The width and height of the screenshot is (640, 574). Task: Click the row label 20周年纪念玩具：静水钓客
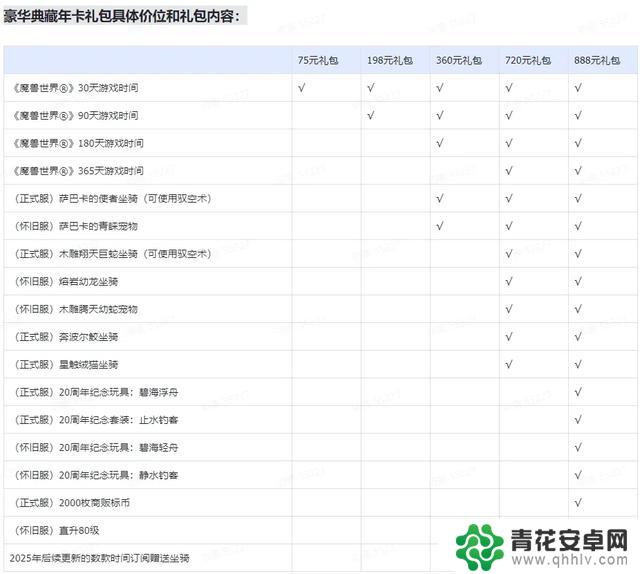pos(96,475)
